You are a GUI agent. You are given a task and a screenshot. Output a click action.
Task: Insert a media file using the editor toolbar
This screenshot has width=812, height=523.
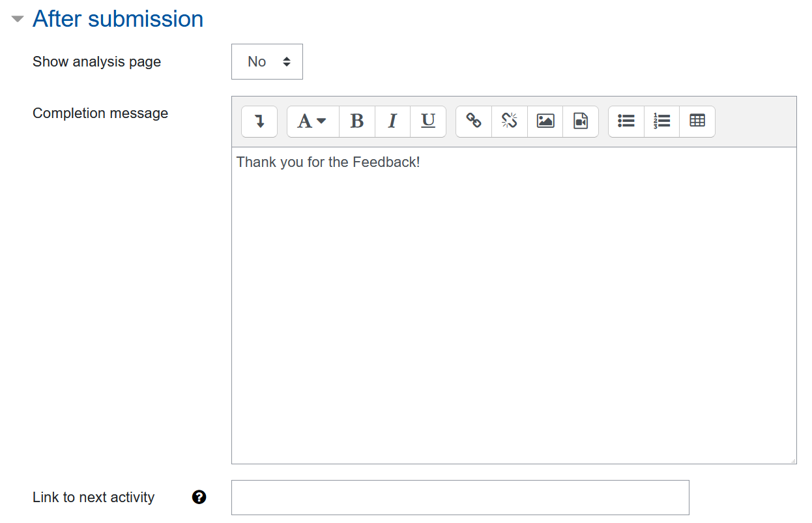(581, 121)
